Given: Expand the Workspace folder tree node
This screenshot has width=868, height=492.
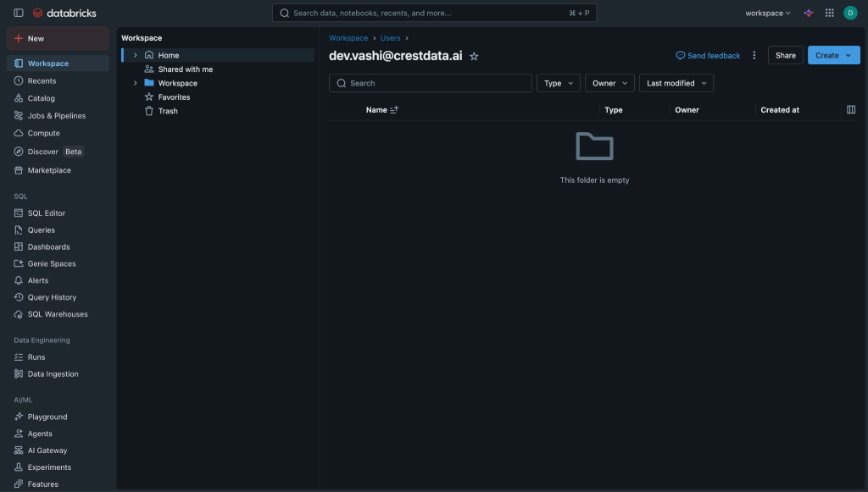Looking at the screenshot, I should (x=135, y=83).
